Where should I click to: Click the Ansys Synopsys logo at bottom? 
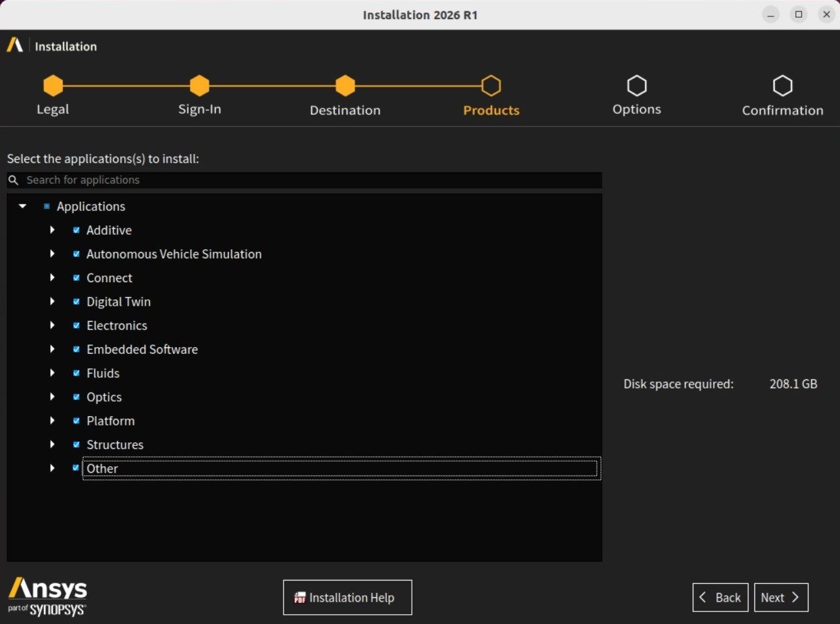47,597
